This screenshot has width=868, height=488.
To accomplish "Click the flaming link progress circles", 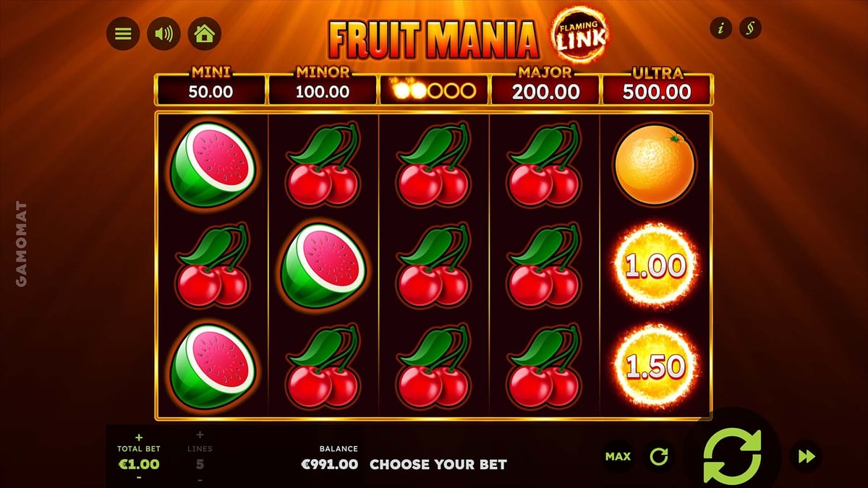I will point(434,90).
